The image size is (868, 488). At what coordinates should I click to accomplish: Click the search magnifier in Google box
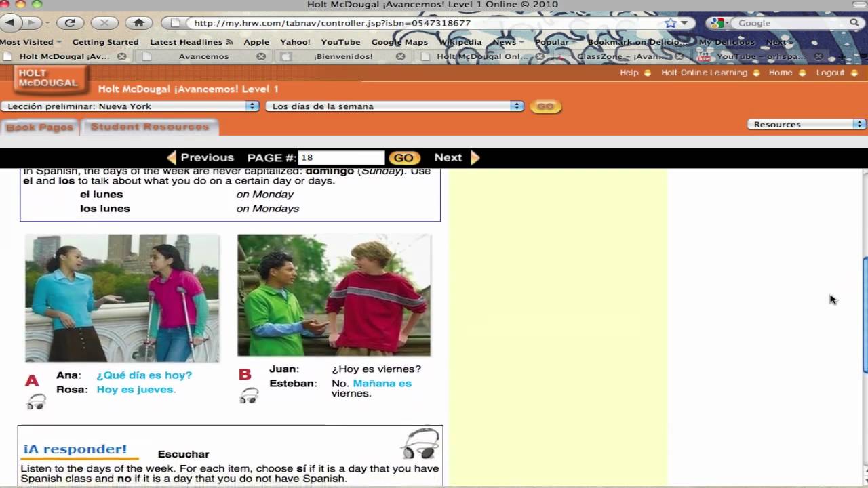[854, 23]
